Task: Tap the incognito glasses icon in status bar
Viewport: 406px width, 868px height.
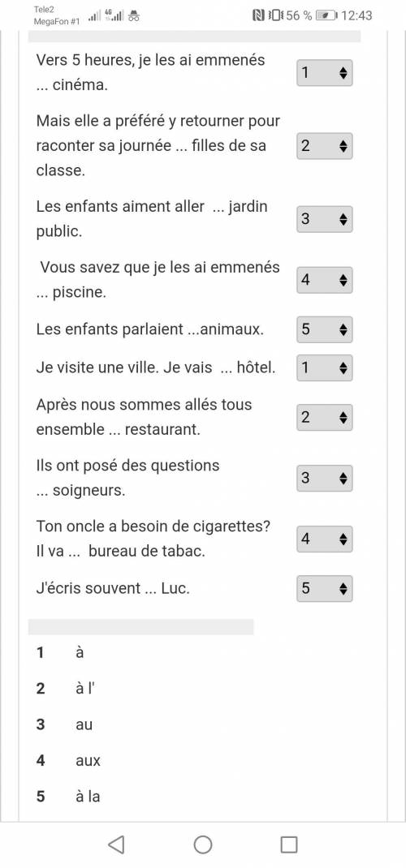Action: (x=133, y=16)
